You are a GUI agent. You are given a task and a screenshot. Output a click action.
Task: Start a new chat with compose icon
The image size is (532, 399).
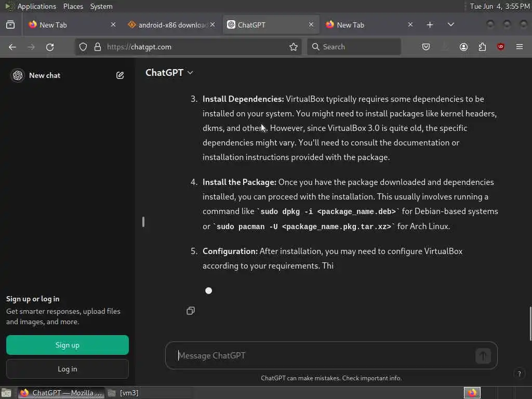[120, 75]
